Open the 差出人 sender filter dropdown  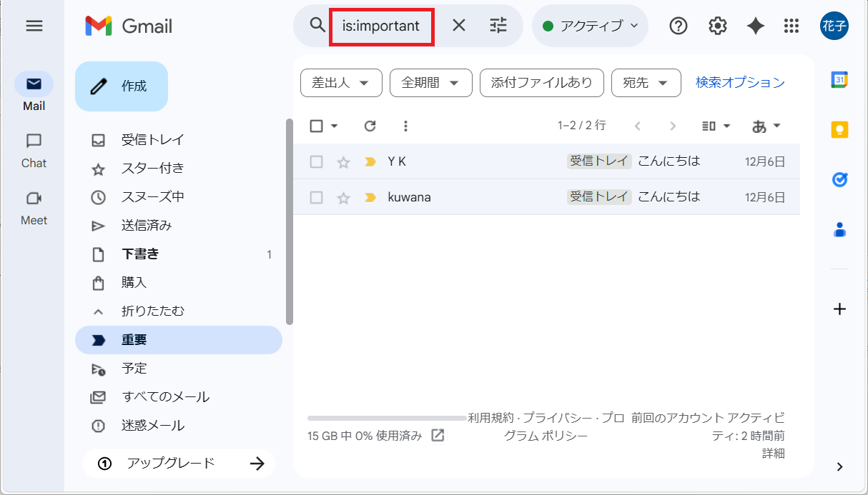pyautogui.click(x=341, y=83)
